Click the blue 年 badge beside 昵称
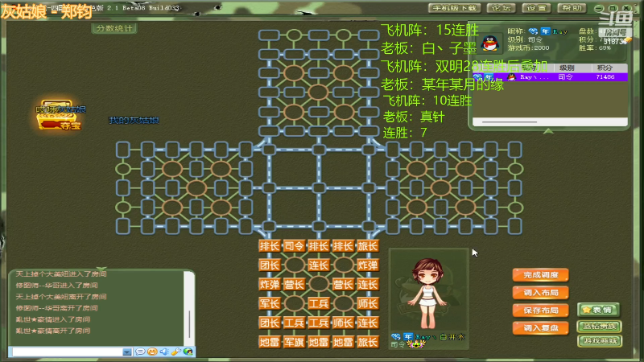644x362 pixels. (x=545, y=31)
